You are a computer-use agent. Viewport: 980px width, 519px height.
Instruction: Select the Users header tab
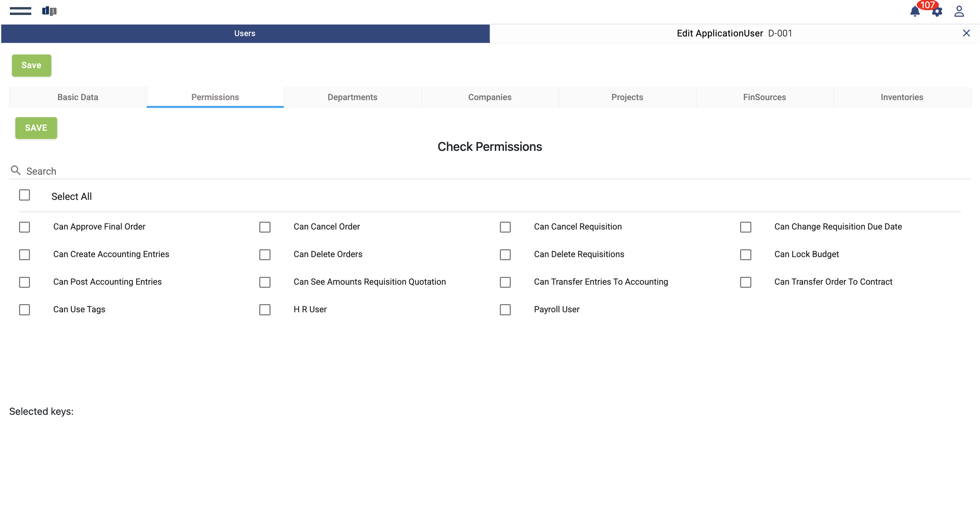point(245,33)
